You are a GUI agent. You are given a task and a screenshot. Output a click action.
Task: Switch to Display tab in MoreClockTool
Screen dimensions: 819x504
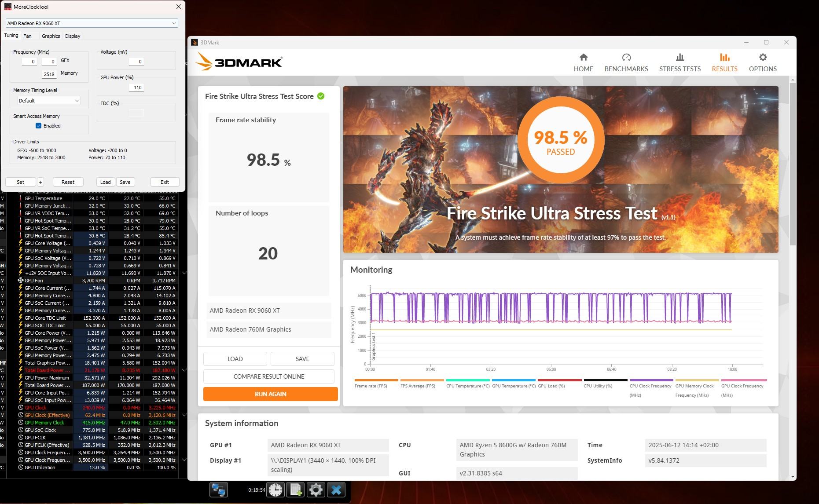[73, 36]
